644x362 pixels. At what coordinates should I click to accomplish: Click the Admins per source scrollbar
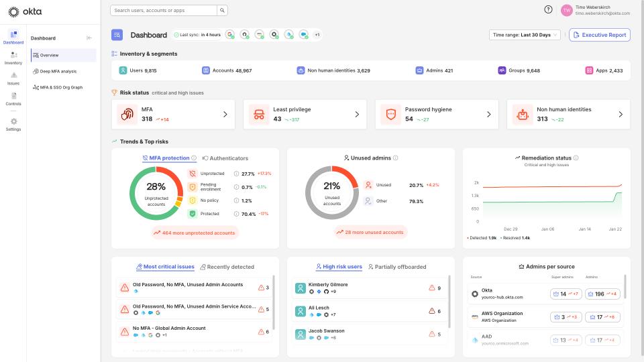pyautogui.click(x=625, y=286)
